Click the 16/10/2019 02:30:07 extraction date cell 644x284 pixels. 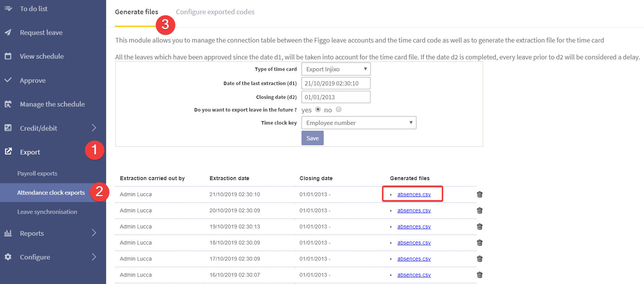click(235, 275)
